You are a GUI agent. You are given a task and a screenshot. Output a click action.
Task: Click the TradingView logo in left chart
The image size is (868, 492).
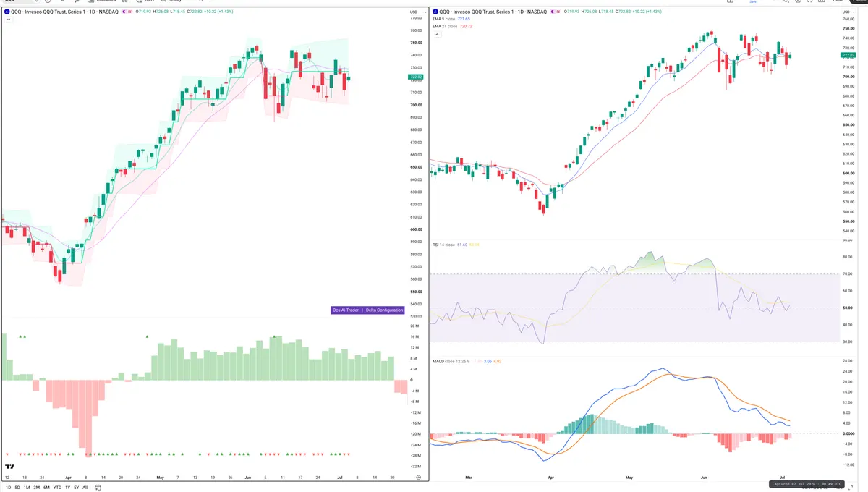[x=10, y=467]
